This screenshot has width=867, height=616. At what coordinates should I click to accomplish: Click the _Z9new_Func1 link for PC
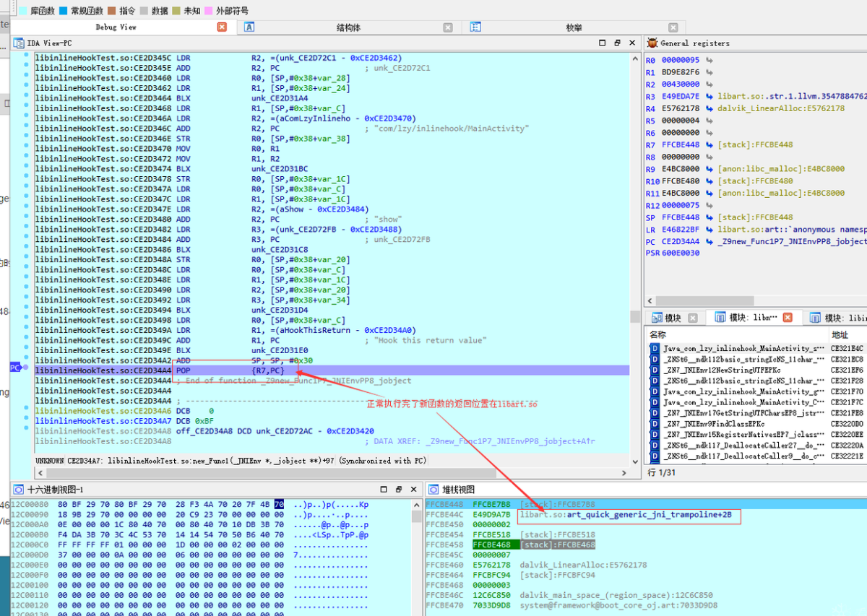point(792,242)
